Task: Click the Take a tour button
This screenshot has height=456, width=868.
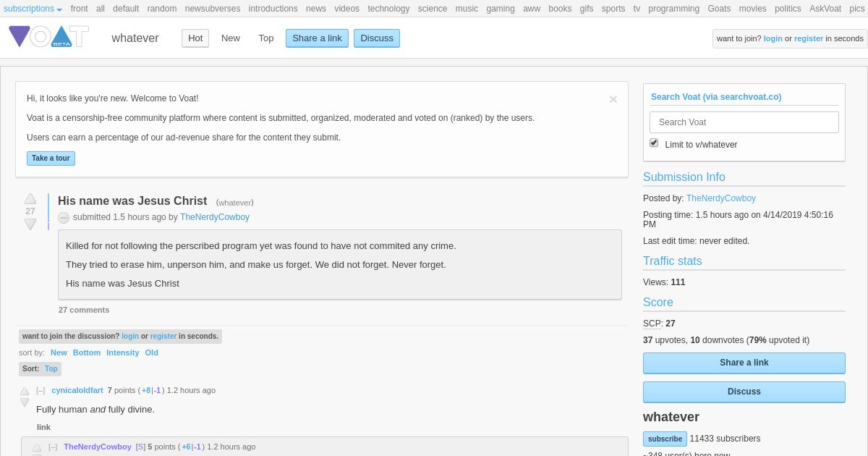Action: point(51,159)
